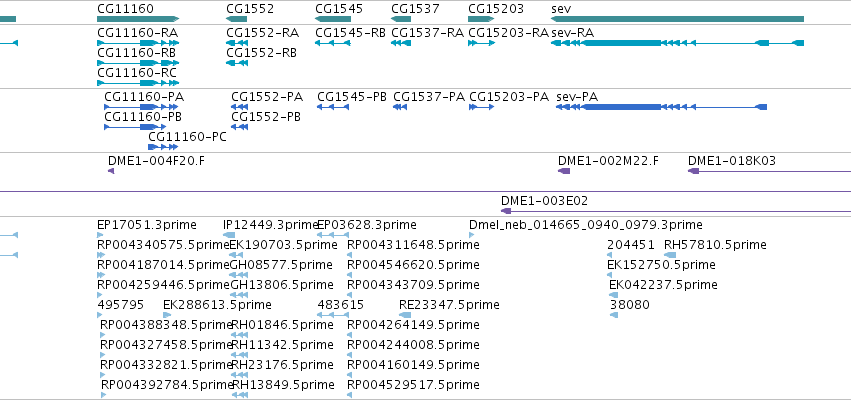Select the DME1-002M22.F clone label
The height and width of the screenshot is (400, 851).
pos(608,161)
